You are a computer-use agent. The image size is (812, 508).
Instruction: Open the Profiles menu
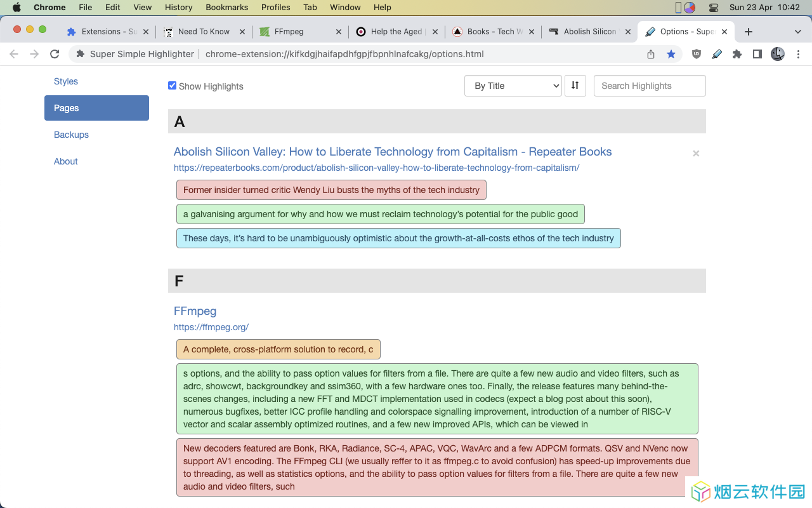pos(276,7)
